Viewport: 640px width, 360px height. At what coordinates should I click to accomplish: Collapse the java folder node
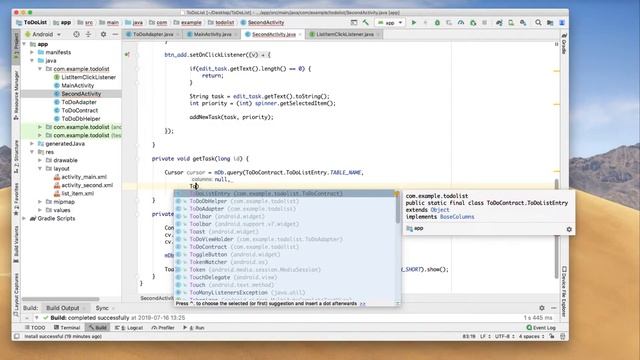point(32,60)
